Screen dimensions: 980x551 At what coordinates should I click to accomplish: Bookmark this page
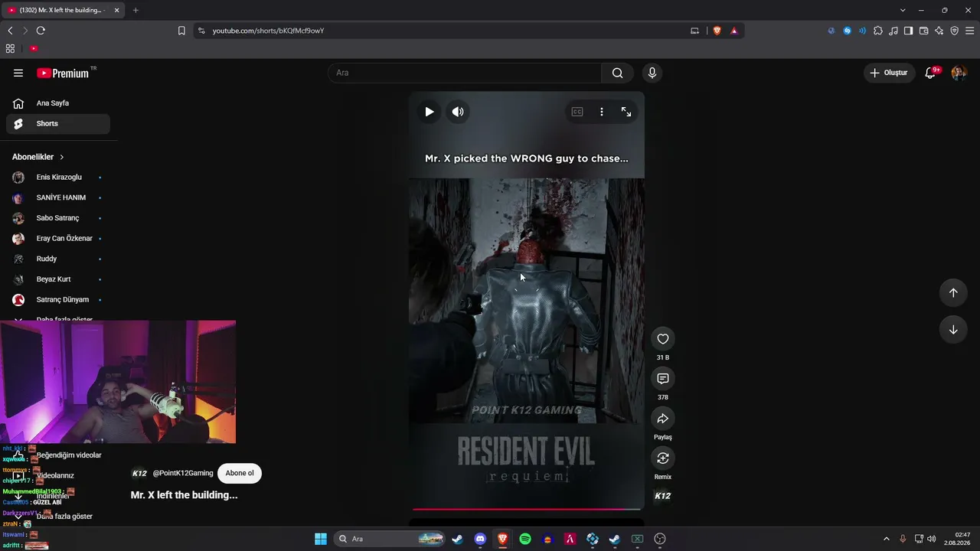(x=181, y=31)
